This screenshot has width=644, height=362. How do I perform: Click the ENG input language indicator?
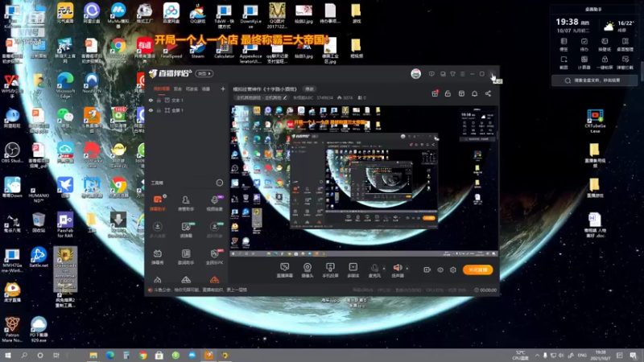point(582,356)
